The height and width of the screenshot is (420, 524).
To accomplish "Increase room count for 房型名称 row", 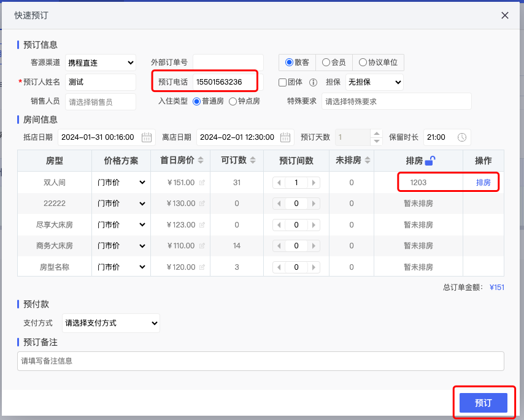I will (314, 267).
